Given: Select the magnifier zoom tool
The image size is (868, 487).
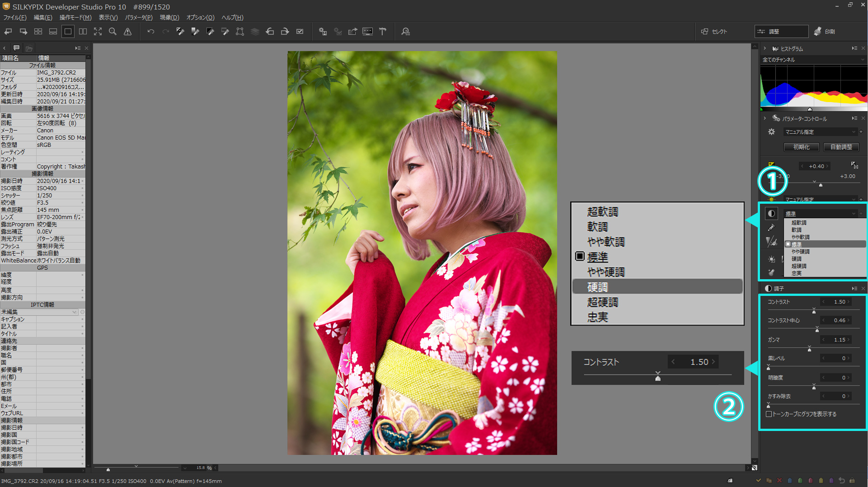Looking at the screenshot, I should (x=113, y=32).
